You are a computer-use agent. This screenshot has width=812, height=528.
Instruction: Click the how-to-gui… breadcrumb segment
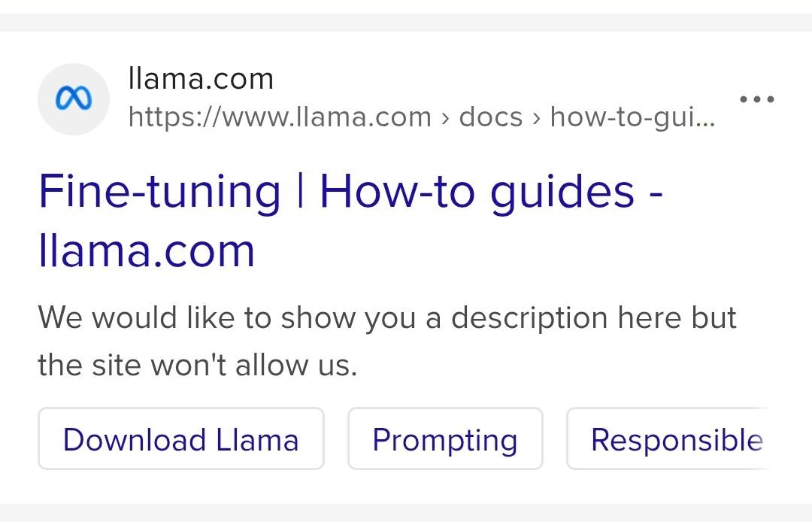click(x=632, y=117)
